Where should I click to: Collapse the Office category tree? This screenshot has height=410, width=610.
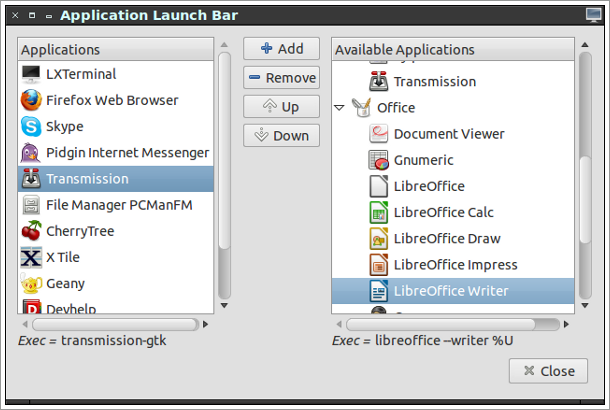pyautogui.click(x=339, y=107)
